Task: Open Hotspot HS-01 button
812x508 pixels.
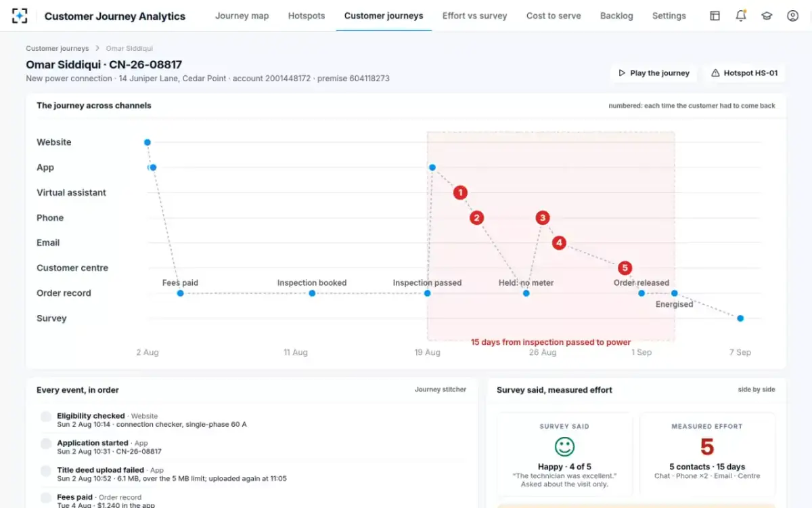Action: tap(744, 73)
